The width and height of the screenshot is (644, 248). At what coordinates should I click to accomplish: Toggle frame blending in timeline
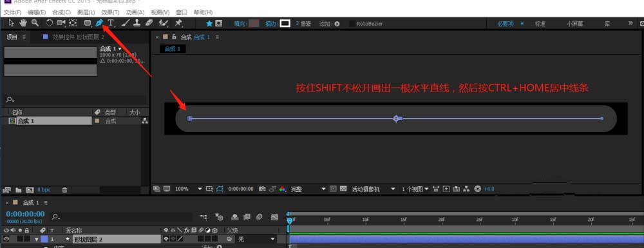click(247, 216)
